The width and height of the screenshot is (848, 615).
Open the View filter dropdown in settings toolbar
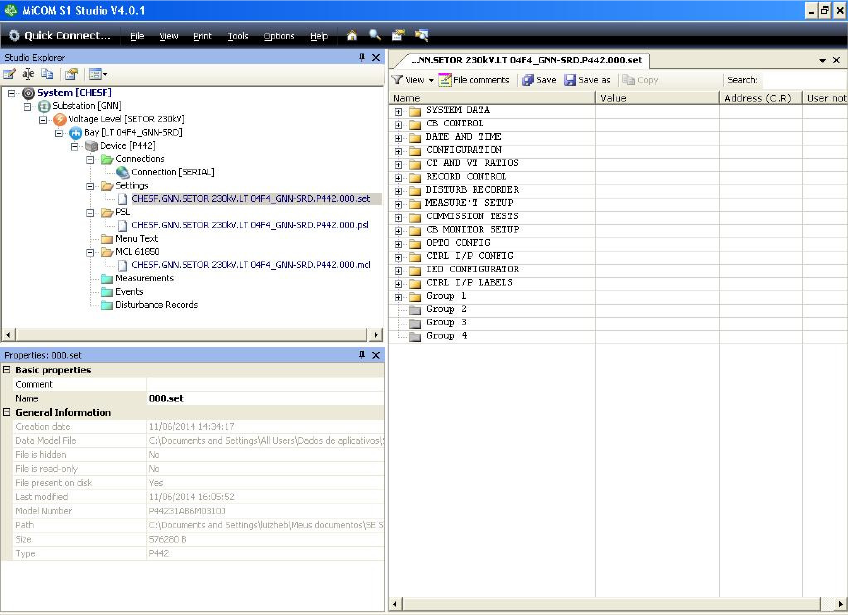(413, 80)
